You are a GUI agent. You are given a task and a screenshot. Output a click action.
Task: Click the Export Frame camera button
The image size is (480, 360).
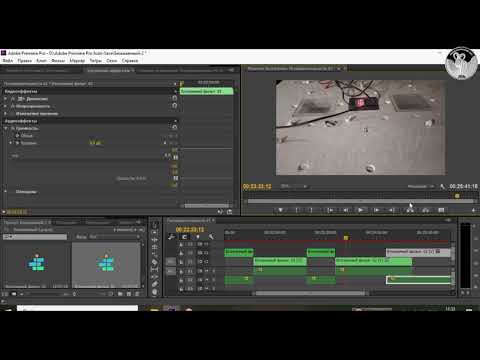coord(441,210)
